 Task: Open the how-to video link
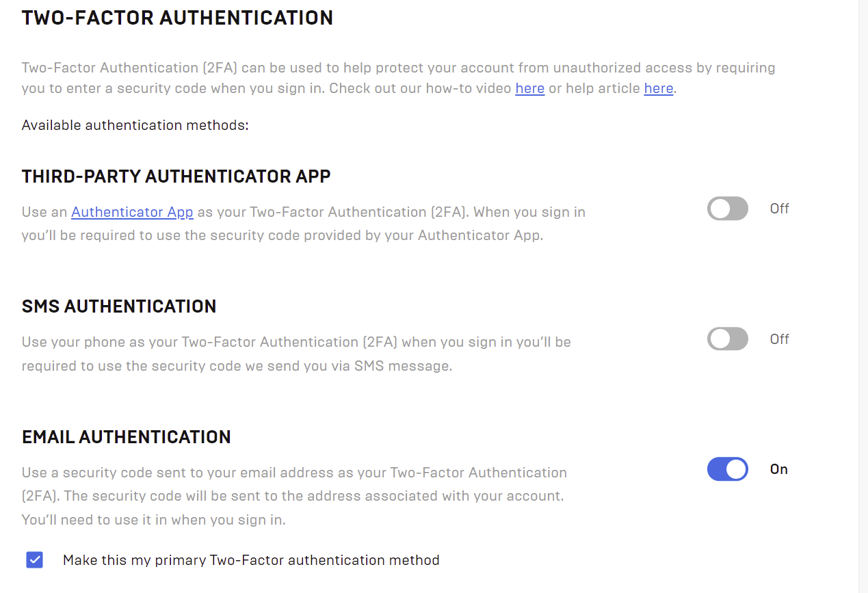tap(529, 88)
